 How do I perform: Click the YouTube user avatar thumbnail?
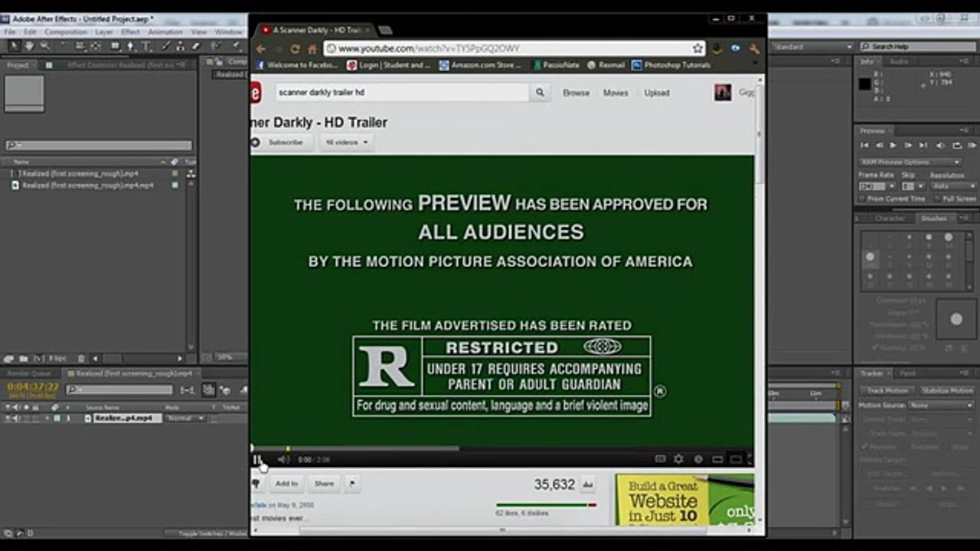coord(722,93)
